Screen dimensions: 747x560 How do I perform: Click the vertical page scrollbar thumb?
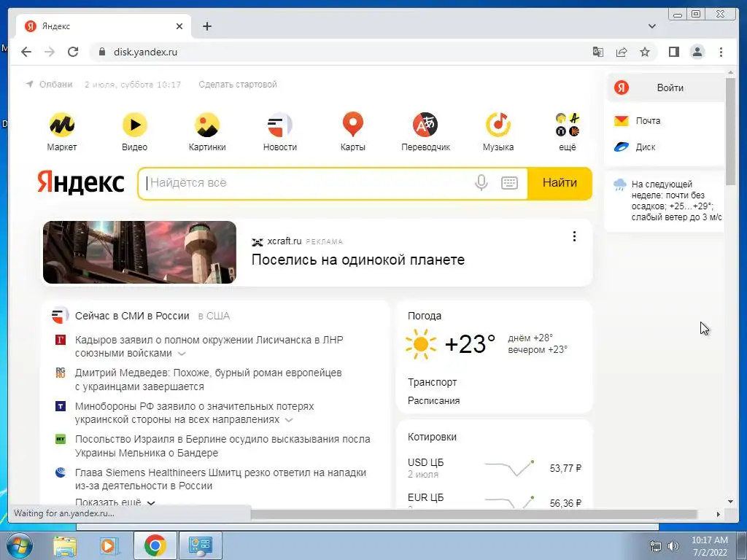coord(730,131)
